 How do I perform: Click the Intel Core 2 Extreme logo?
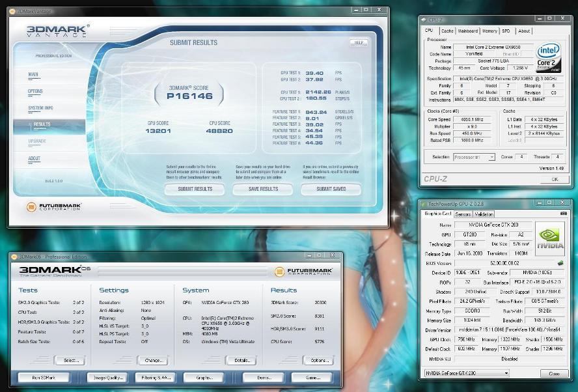coord(549,57)
